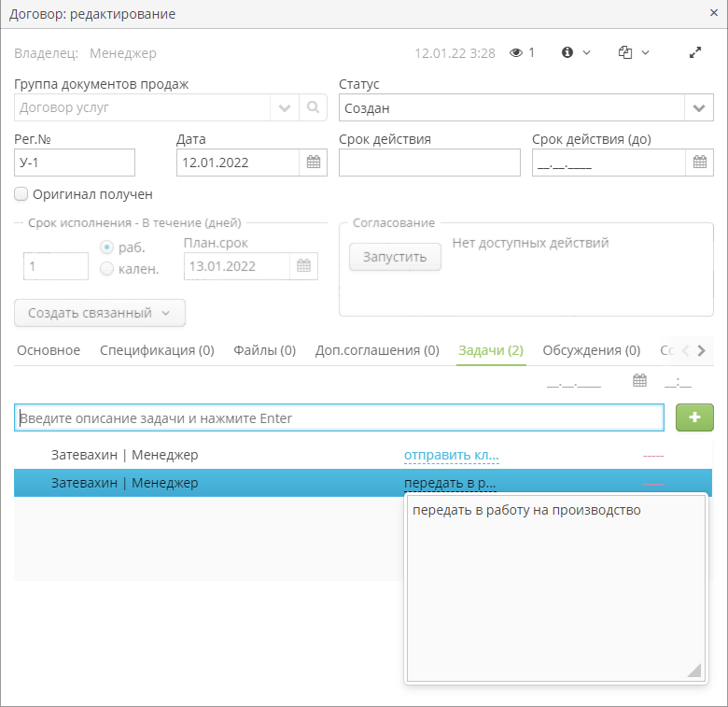728x707 pixels.
Task: Click the eye viewers icon
Action: click(x=516, y=53)
